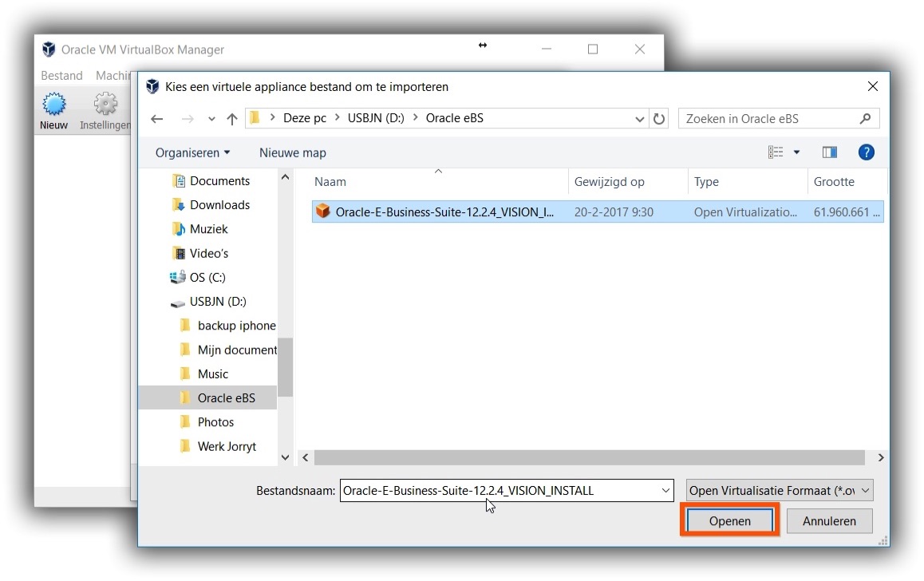924x581 pixels.
Task: Expand the Bestandsnaam dropdown arrow
Action: [x=665, y=491]
